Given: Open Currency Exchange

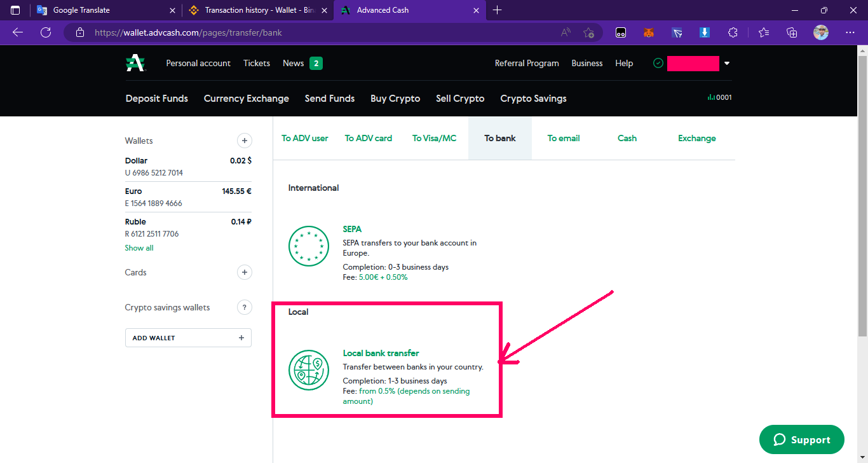Looking at the screenshot, I should tap(247, 99).
